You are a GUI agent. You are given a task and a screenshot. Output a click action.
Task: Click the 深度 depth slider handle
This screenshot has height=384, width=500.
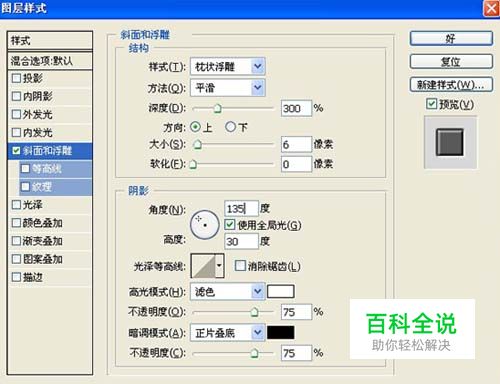pos(217,108)
